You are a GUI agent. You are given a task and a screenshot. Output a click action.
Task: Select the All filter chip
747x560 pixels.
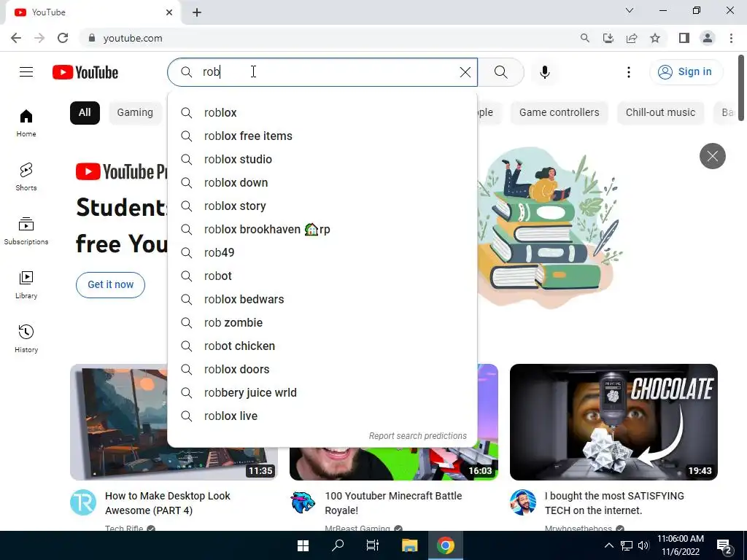(x=85, y=113)
